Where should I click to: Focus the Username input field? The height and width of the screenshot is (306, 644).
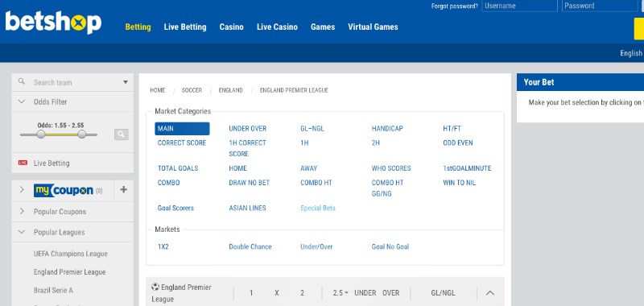519,6
